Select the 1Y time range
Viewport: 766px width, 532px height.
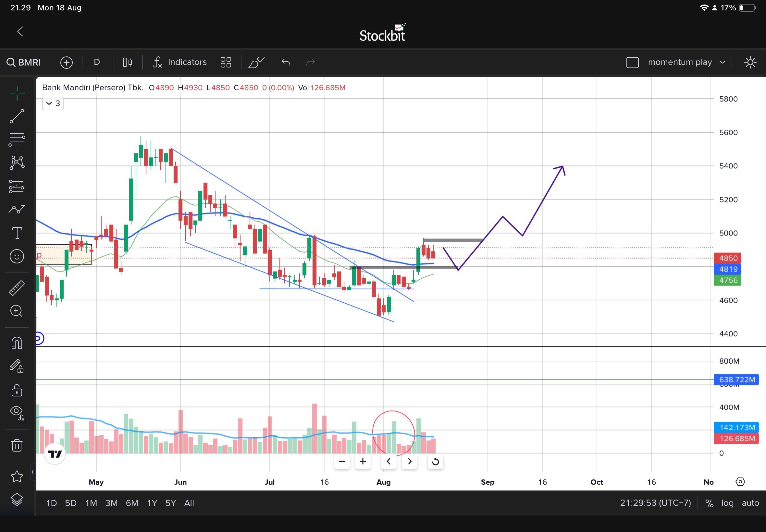pyautogui.click(x=152, y=503)
